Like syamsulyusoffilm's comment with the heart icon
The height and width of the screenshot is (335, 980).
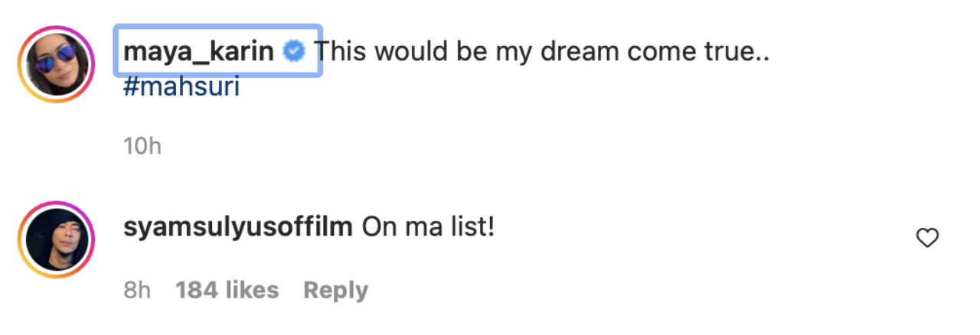pyautogui.click(x=927, y=239)
